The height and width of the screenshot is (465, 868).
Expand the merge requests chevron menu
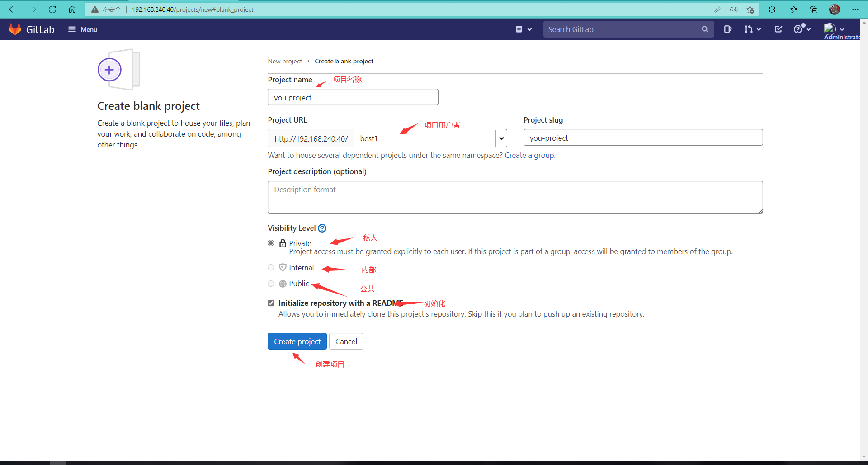[x=758, y=29]
